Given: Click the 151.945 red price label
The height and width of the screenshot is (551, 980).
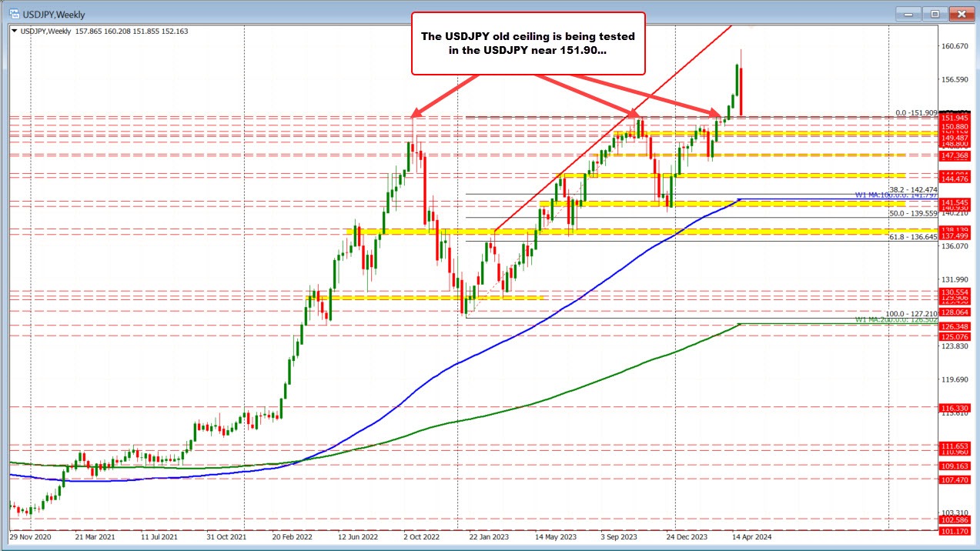Looking at the screenshot, I should pyautogui.click(x=955, y=118).
